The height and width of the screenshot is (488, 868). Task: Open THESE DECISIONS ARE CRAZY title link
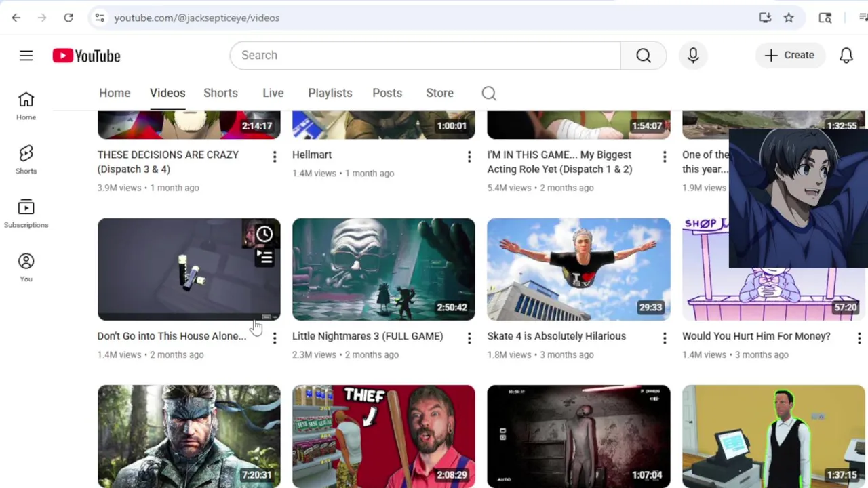[168, 162]
